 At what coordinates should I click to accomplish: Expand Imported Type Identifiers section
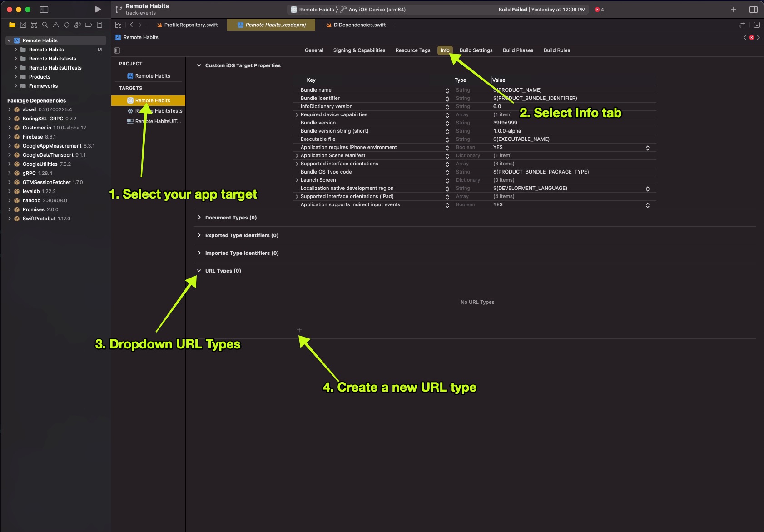199,253
